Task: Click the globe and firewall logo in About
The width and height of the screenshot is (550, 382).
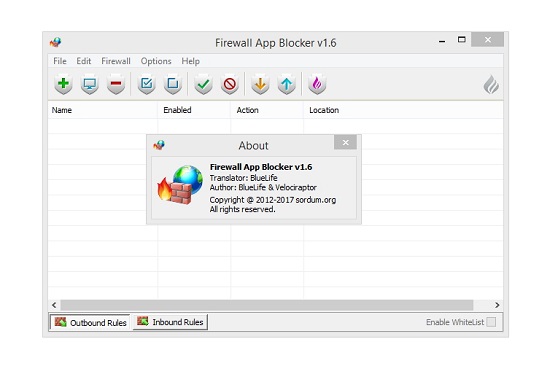Action: click(x=180, y=185)
